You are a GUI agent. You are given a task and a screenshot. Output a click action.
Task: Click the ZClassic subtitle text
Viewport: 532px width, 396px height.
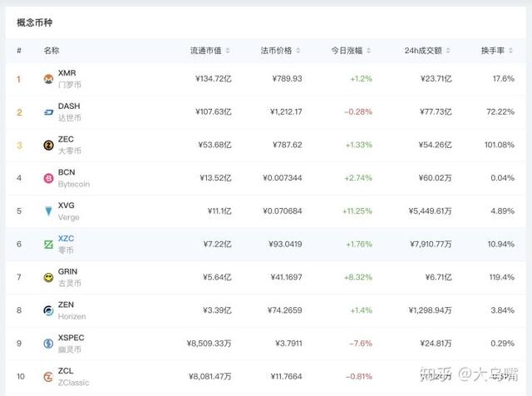[74, 383]
